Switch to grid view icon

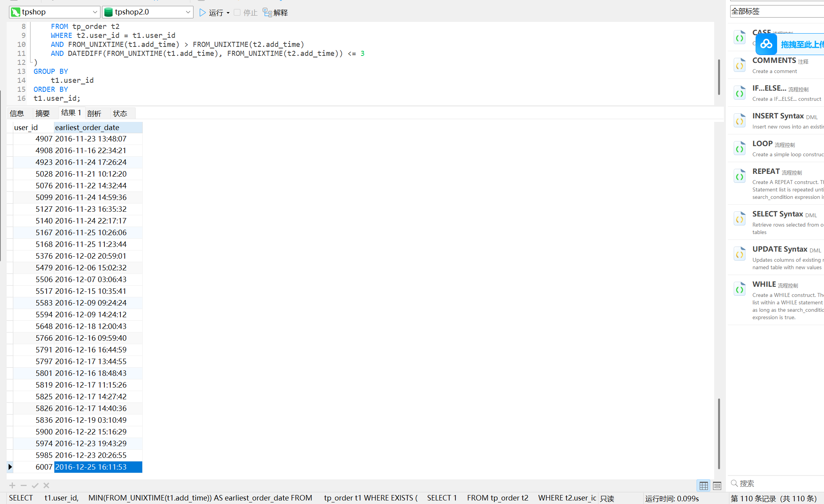pos(704,486)
